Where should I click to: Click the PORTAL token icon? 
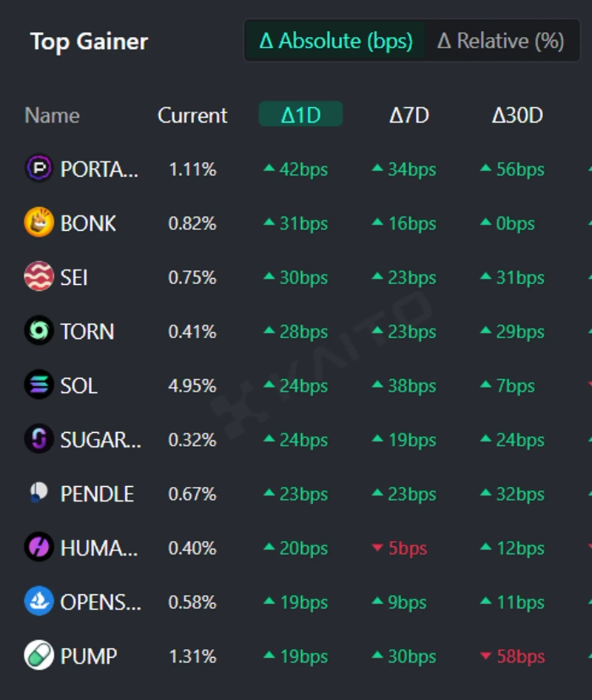pyautogui.click(x=39, y=169)
